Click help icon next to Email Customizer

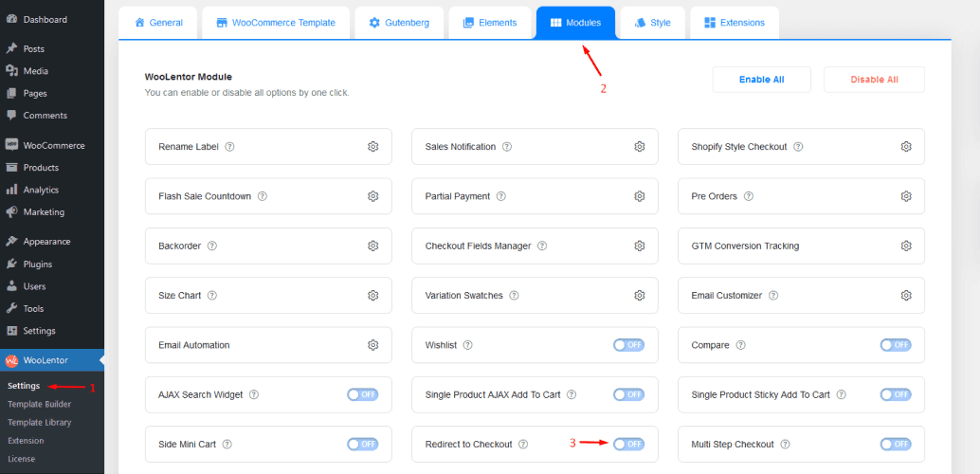(x=773, y=295)
